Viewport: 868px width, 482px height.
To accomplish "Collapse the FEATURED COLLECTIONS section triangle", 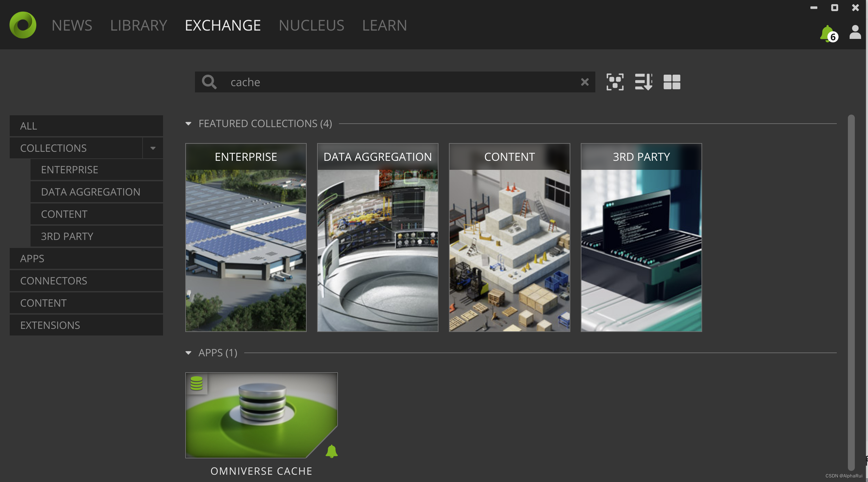I will tap(188, 124).
